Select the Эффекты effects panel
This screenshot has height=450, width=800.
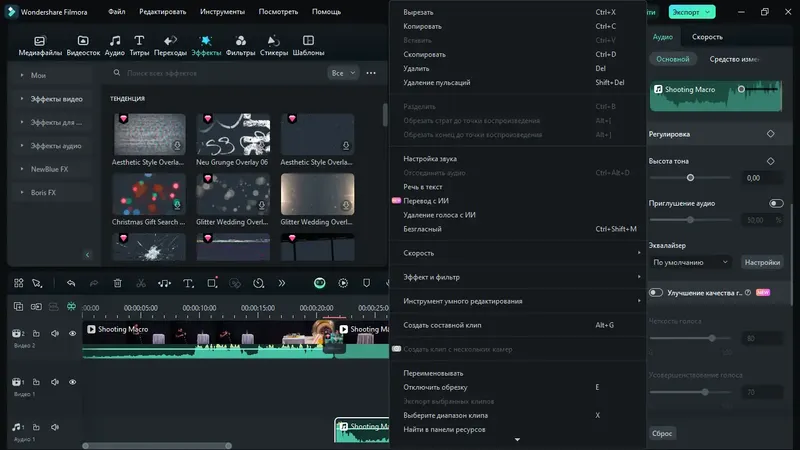[x=206, y=45]
